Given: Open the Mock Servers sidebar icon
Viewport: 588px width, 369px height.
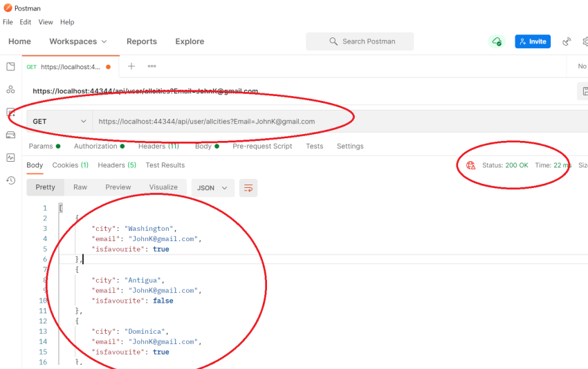Looking at the screenshot, I should click(x=10, y=135).
